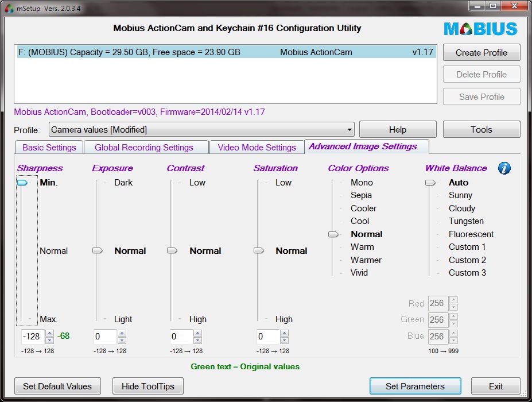The width and height of the screenshot is (532, 402).
Task: Click Set Default Values
Action: pos(57,386)
